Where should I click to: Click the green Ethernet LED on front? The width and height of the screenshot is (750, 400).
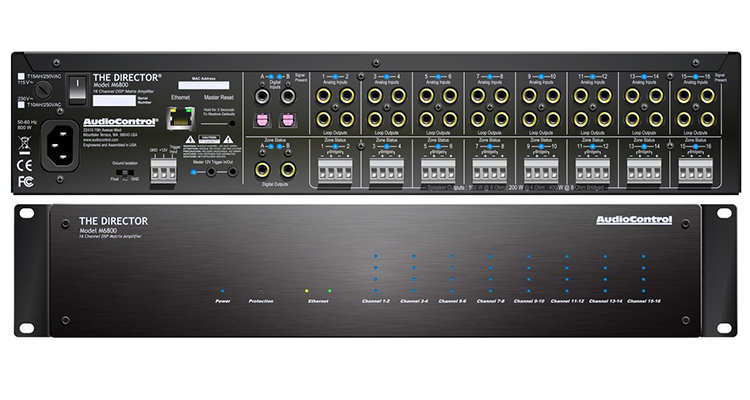330,290
